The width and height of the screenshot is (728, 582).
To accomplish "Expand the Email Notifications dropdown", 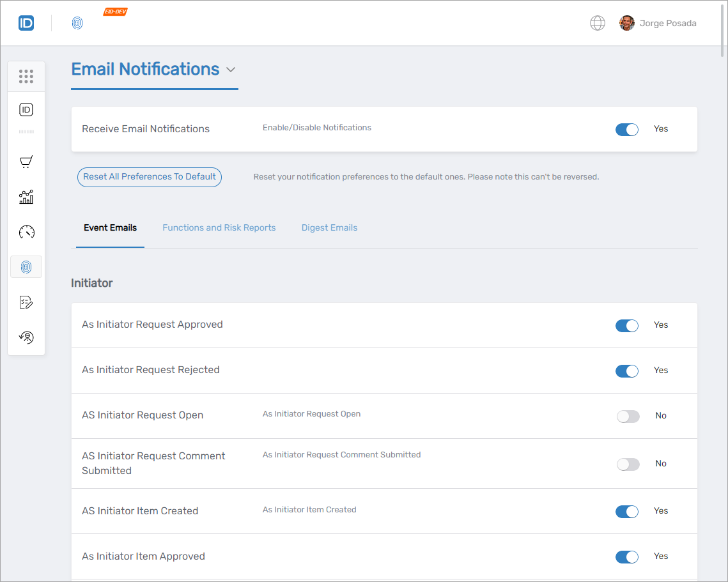I will (231, 70).
